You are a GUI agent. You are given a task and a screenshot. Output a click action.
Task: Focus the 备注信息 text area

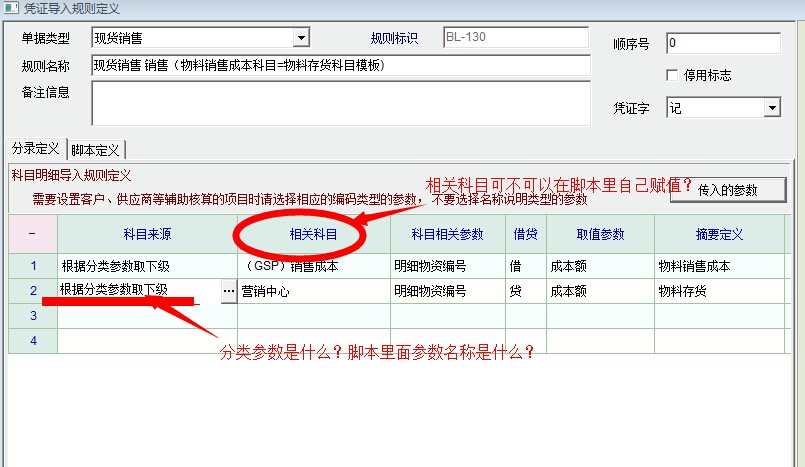pyautogui.click(x=340, y=103)
